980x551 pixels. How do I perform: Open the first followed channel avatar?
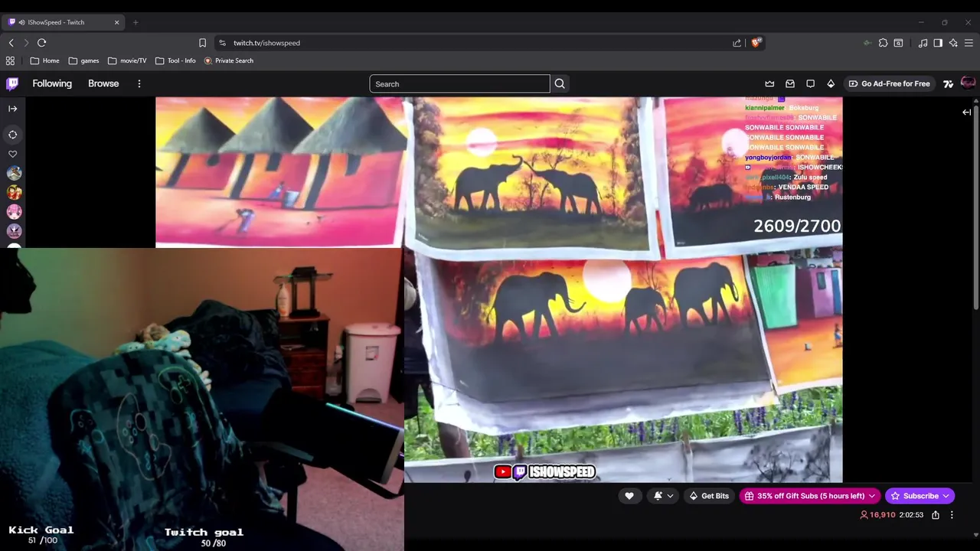tap(14, 174)
